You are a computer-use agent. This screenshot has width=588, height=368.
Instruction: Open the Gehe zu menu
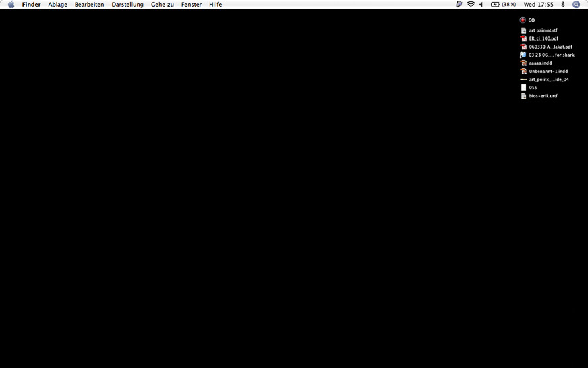162,5
